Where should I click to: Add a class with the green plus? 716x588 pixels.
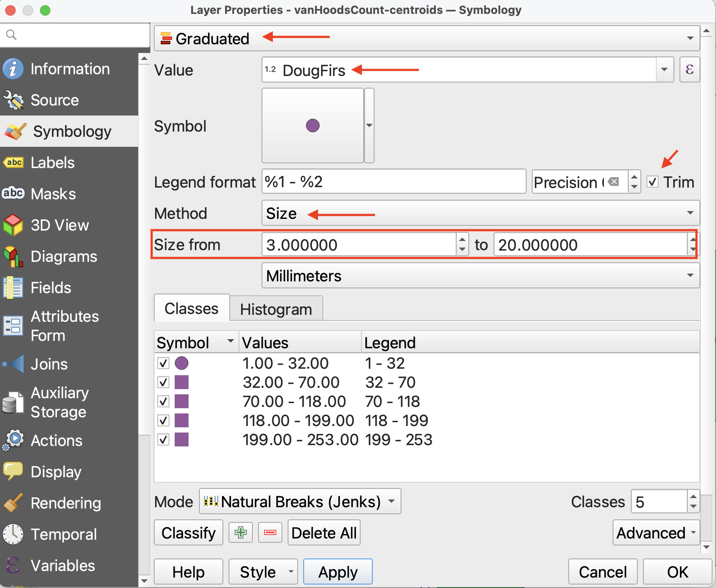tap(241, 532)
